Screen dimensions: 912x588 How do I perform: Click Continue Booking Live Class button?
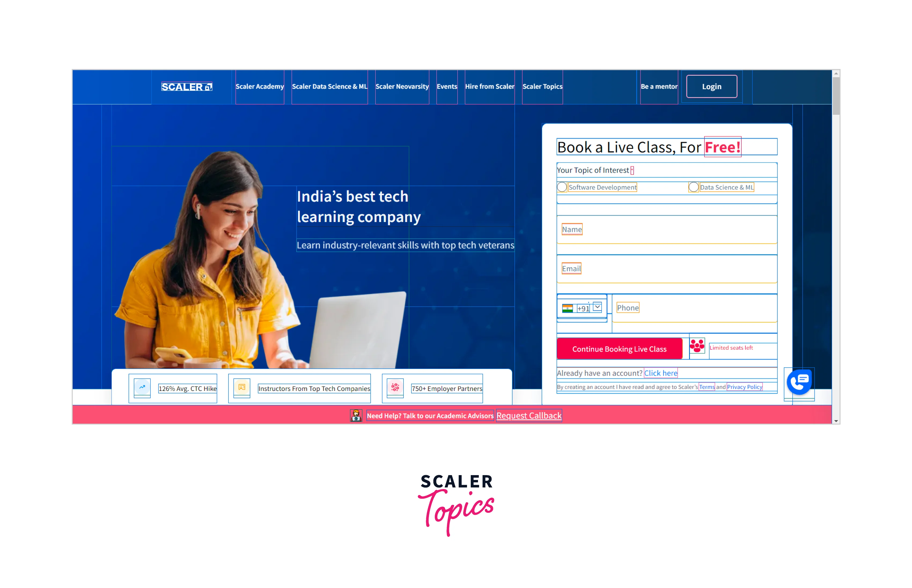coord(619,348)
